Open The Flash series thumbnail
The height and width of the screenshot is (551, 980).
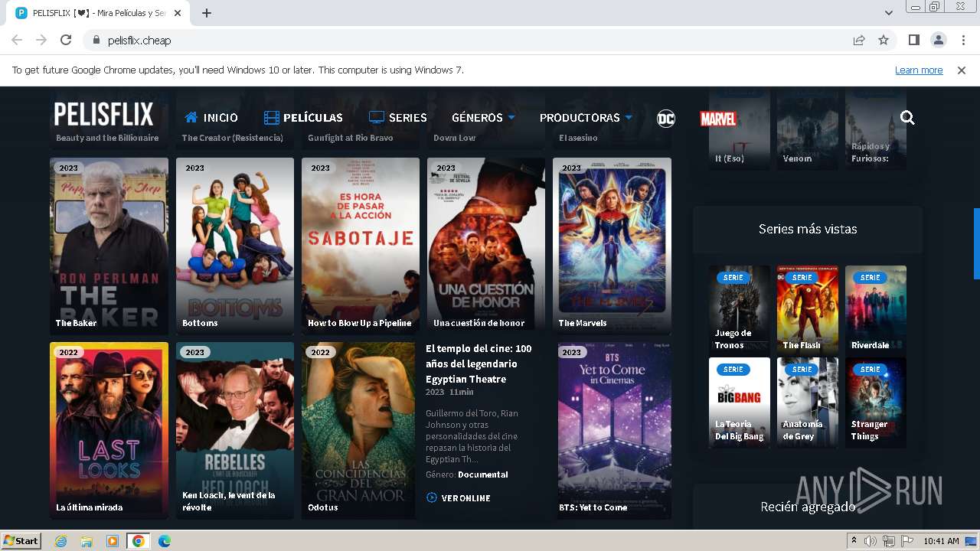(808, 310)
